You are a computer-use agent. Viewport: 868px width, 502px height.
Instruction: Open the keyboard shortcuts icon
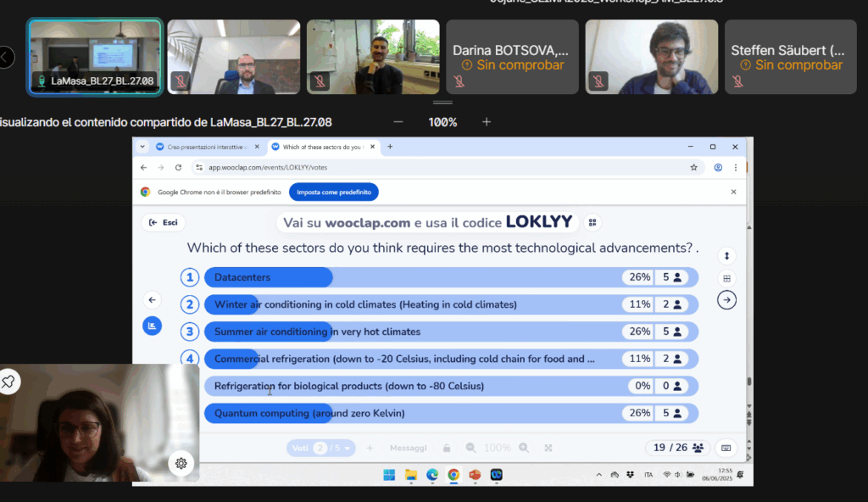pyautogui.click(x=726, y=448)
